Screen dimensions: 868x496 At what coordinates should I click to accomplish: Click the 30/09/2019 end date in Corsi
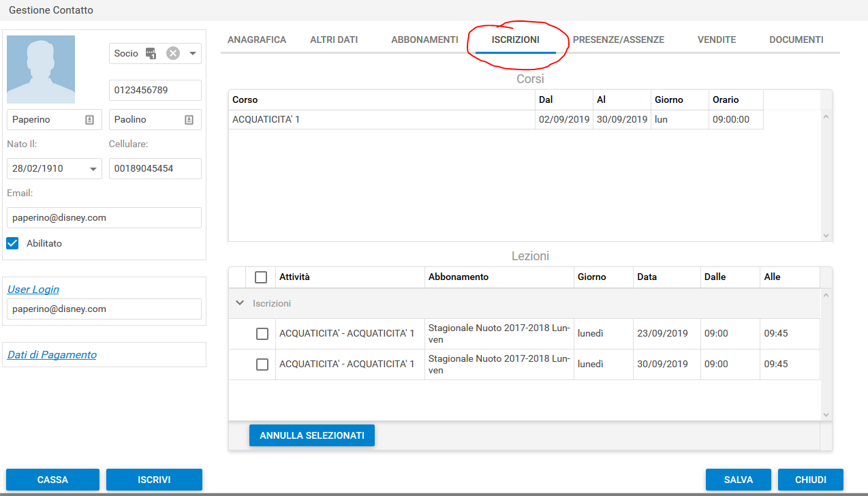pyautogui.click(x=622, y=119)
